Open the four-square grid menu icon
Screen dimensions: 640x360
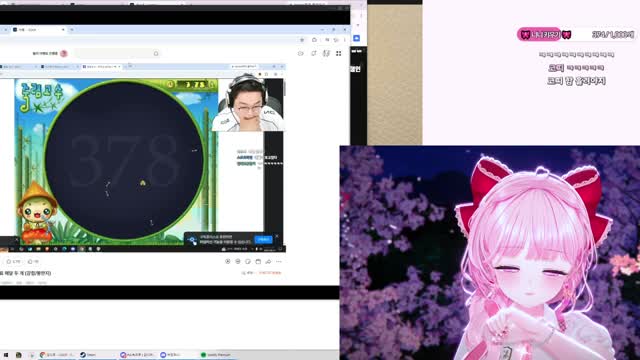pos(338,53)
